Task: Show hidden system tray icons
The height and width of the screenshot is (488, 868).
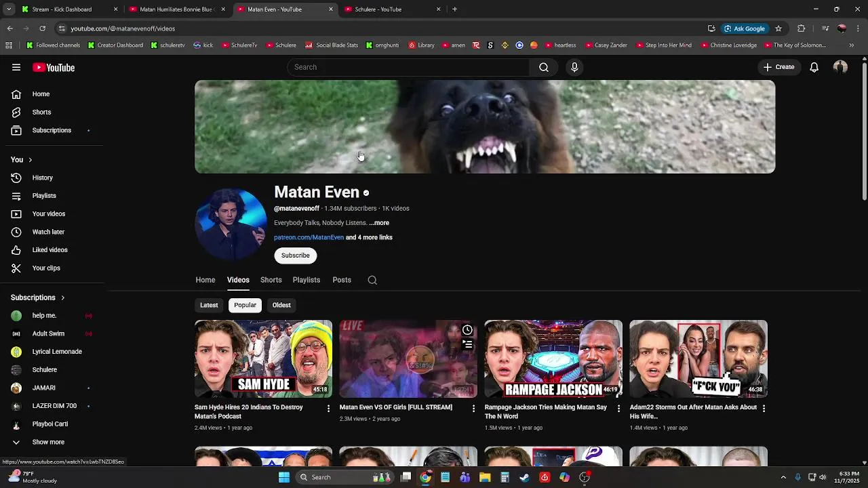Action: click(783, 477)
